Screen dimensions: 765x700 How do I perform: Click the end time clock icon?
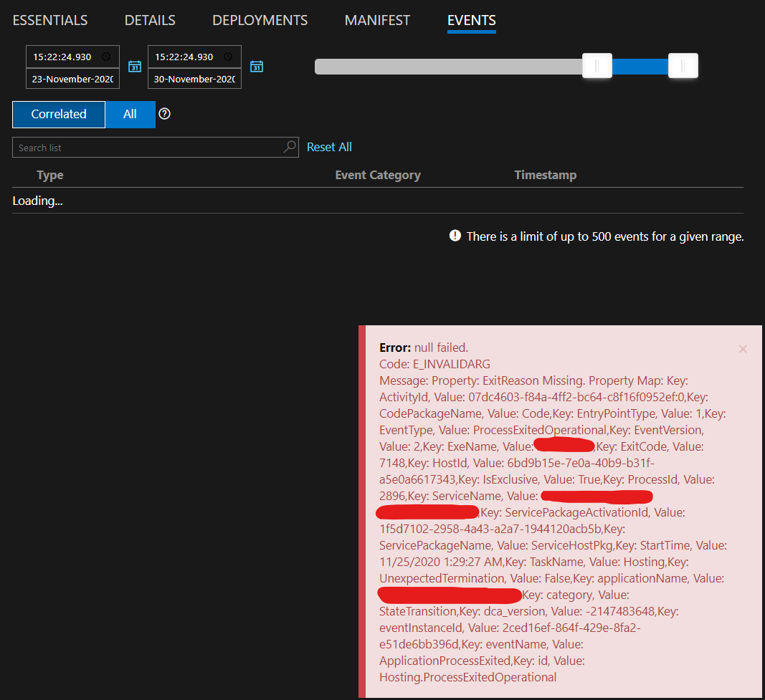click(229, 56)
